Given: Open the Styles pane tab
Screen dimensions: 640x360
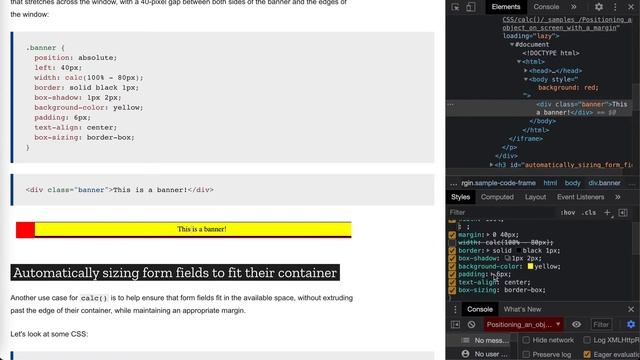Looking at the screenshot, I should [x=460, y=197].
